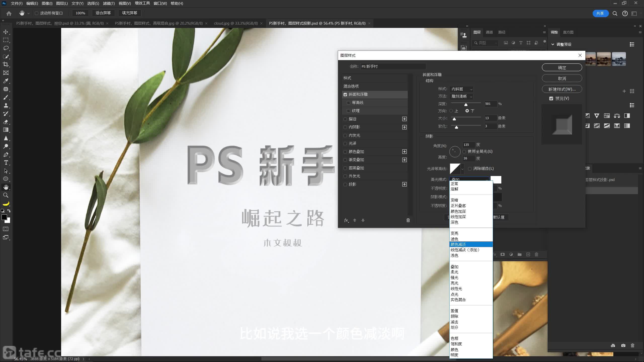Click the trash icon in layer style dialog
The height and width of the screenshot is (362, 644).
[x=408, y=220]
